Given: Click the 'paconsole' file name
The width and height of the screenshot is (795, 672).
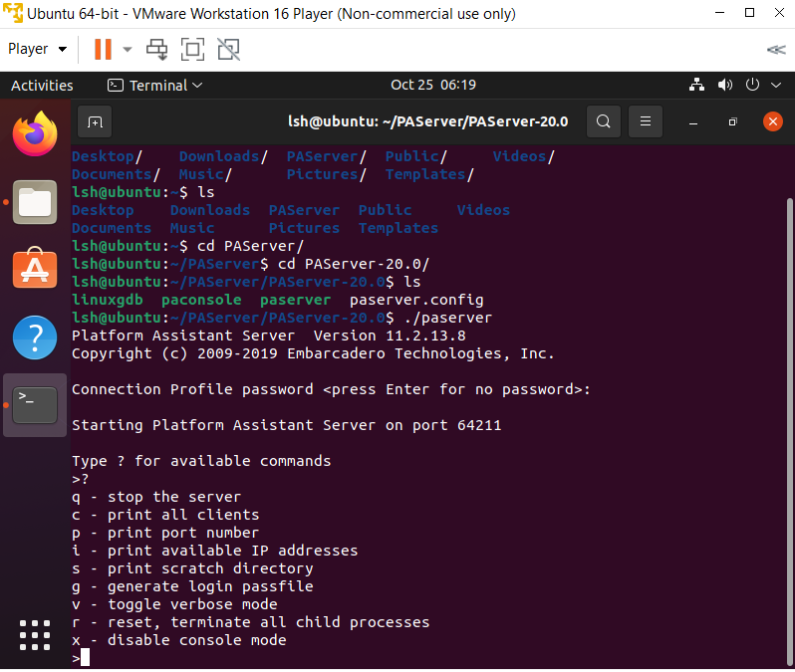Looking at the screenshot, I should tap(201, 300).
